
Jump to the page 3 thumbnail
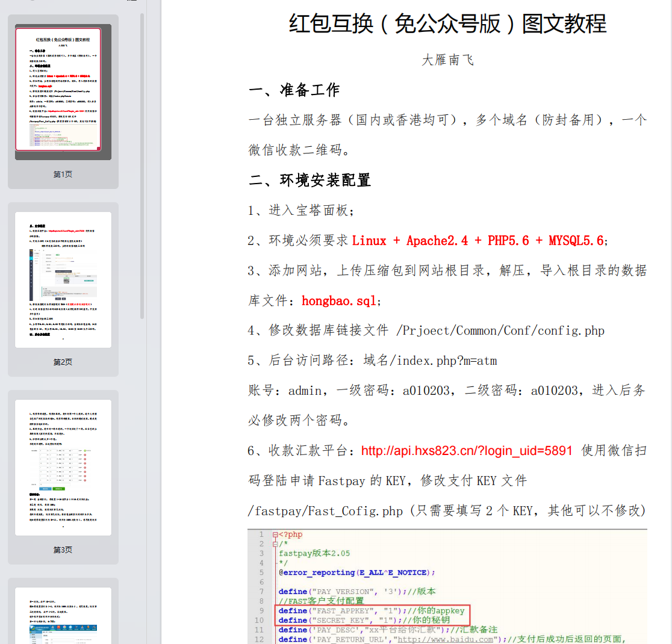click(63, 468)
